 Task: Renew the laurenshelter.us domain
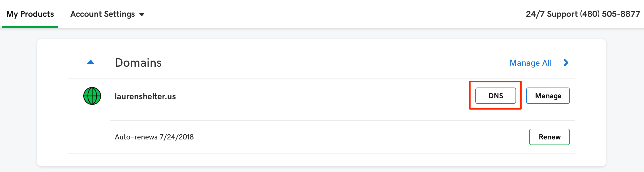(x=549, y=137)
